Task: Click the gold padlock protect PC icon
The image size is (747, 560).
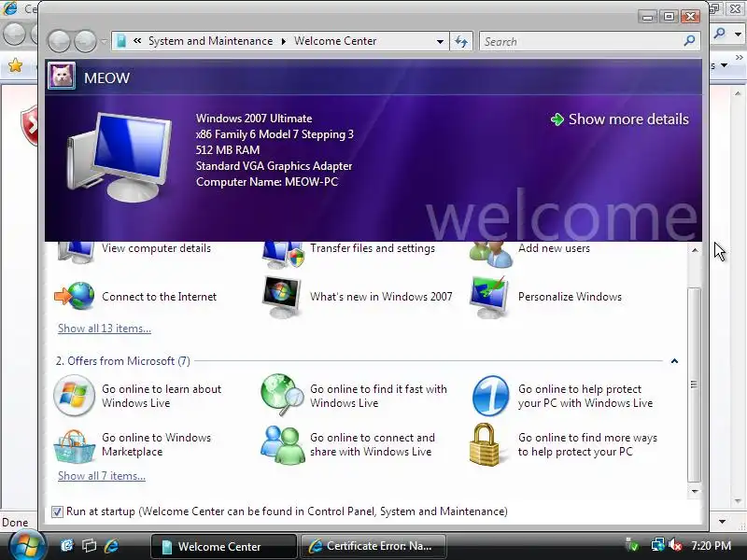Action: [484, 444]
